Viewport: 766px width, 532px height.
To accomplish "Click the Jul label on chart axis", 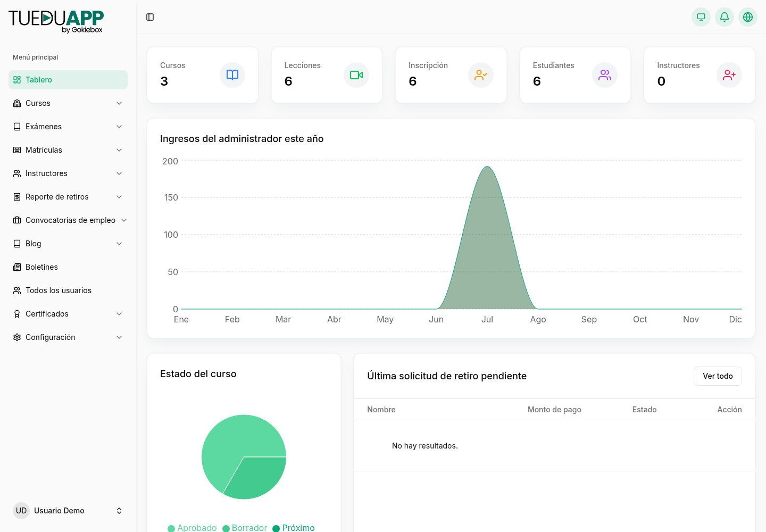I will coord(487,320).
